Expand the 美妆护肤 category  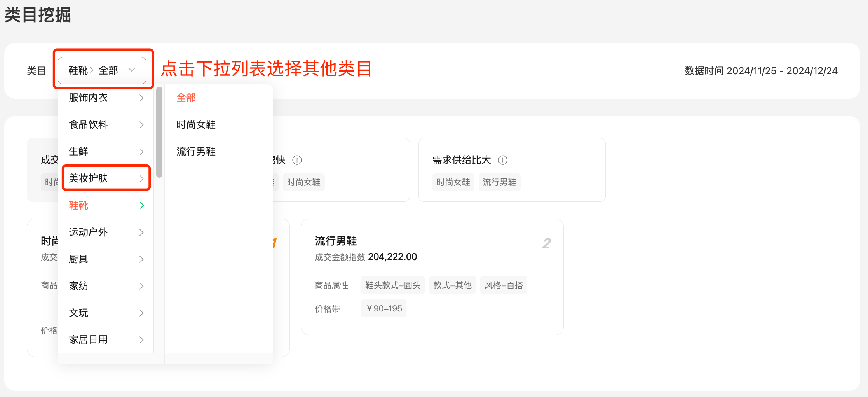point(106,178)
